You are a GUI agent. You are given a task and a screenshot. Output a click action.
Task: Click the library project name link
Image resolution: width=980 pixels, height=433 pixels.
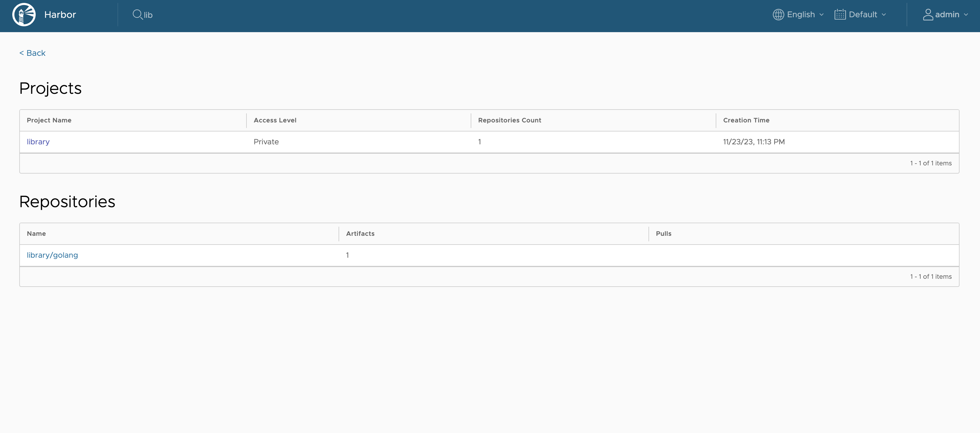pos(37,141)
